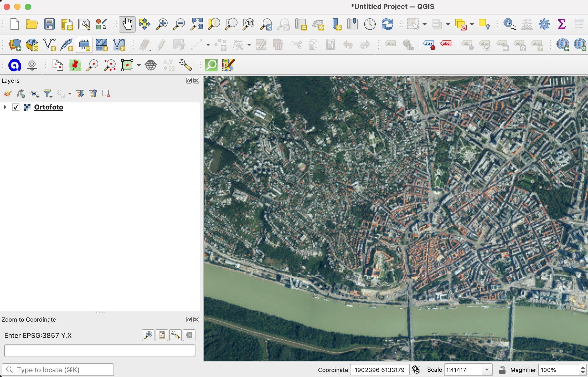The height and width of the screenshot is (377, 588).
Task: Open the Style Manager icon
Action: coord(101,24)
